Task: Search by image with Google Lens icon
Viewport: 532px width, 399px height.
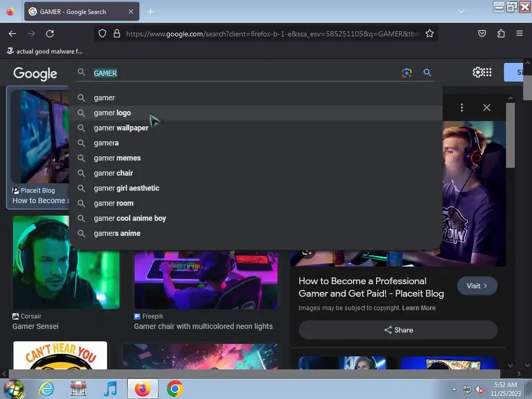Action: click(406, 73)
